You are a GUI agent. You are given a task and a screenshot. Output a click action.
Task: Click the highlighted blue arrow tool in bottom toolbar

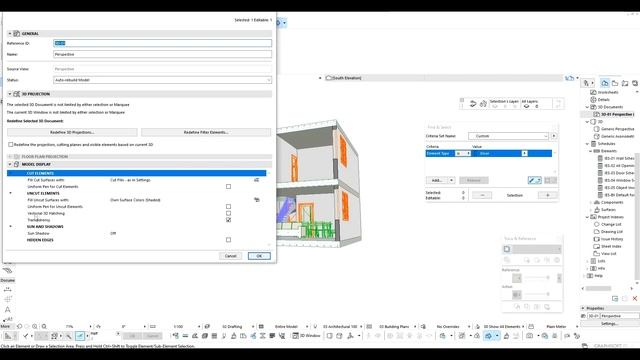(488, 336)
